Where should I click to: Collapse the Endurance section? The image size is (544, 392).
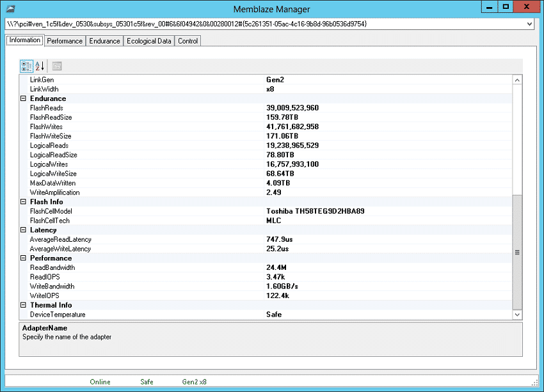pyautogui.click(x=23, y=98)
